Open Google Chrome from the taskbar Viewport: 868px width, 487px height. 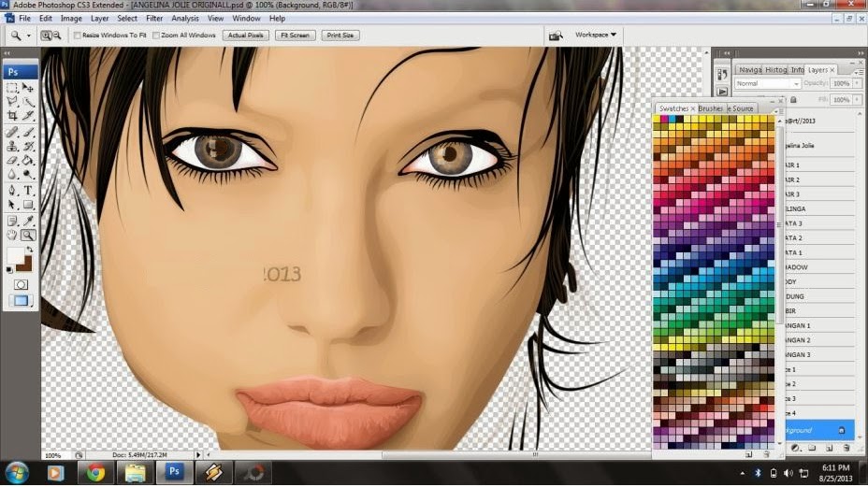pyautogui.click(x=95, y=473)
